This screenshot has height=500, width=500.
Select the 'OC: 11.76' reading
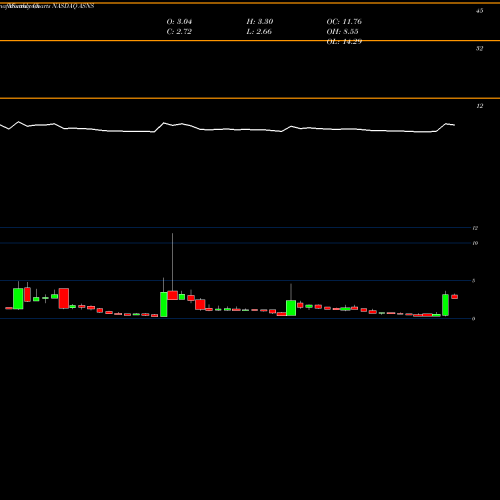[x=344, y=22]
